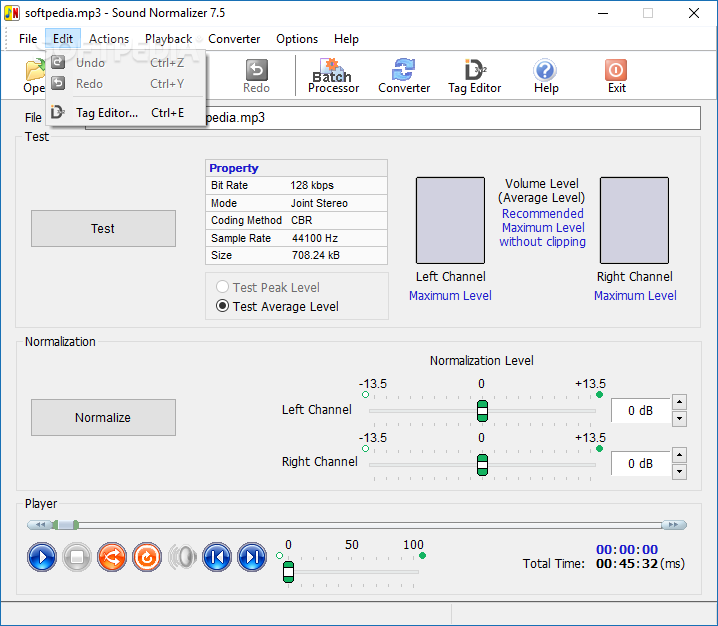Screen dimensions: 718x626
Task: Click the Right Channel dB value field
Action: click(x=641, y=464)
